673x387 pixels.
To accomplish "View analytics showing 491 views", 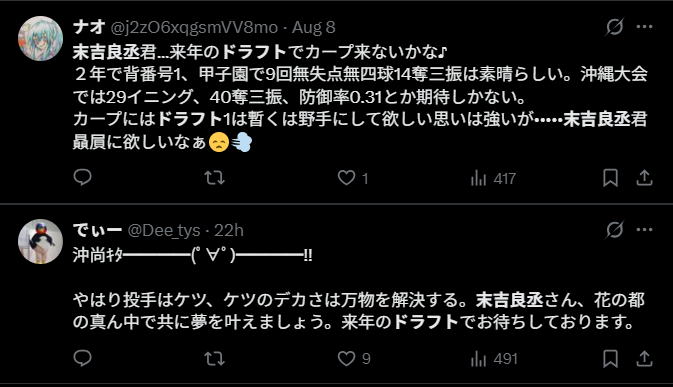I will point(494,359).
